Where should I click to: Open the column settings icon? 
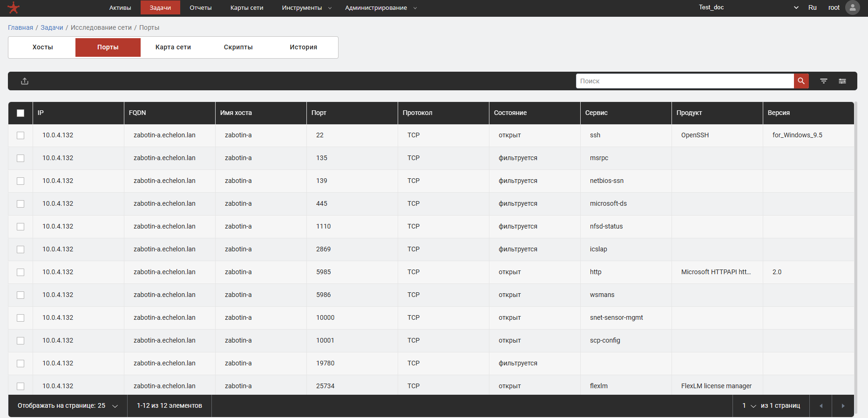click(842, 81)
